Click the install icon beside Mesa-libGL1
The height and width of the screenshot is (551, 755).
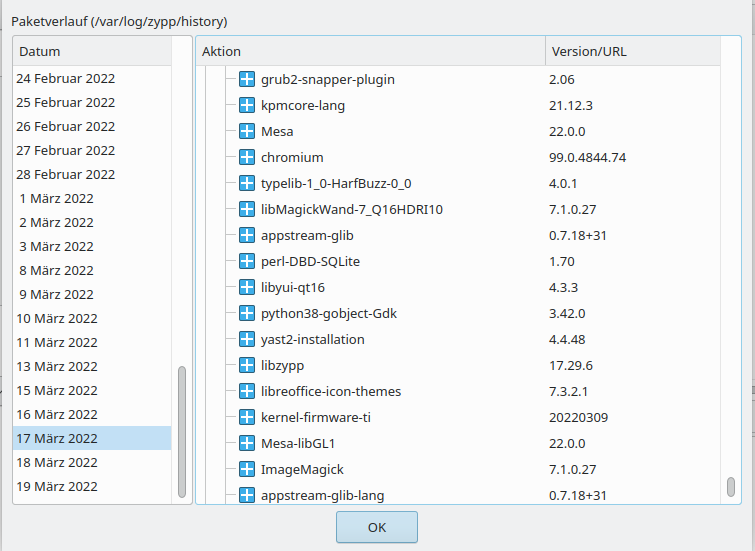pos(247,443)
